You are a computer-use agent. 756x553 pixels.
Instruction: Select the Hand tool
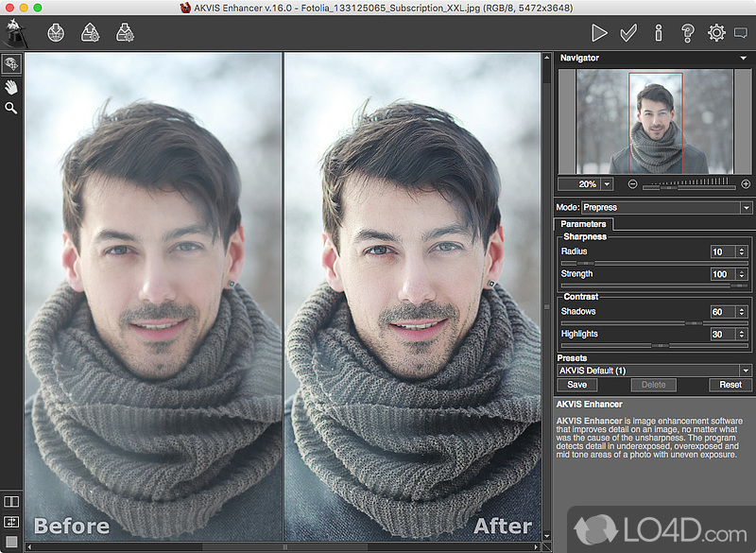click(11, 88)
